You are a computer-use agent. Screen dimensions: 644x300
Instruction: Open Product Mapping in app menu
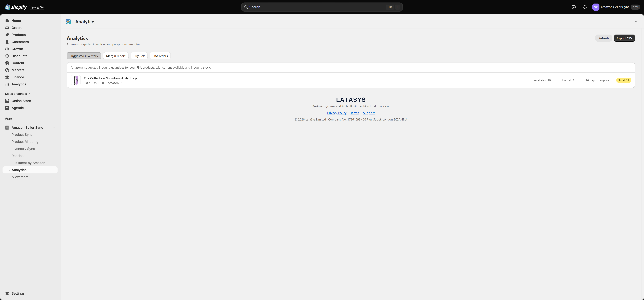25,142
